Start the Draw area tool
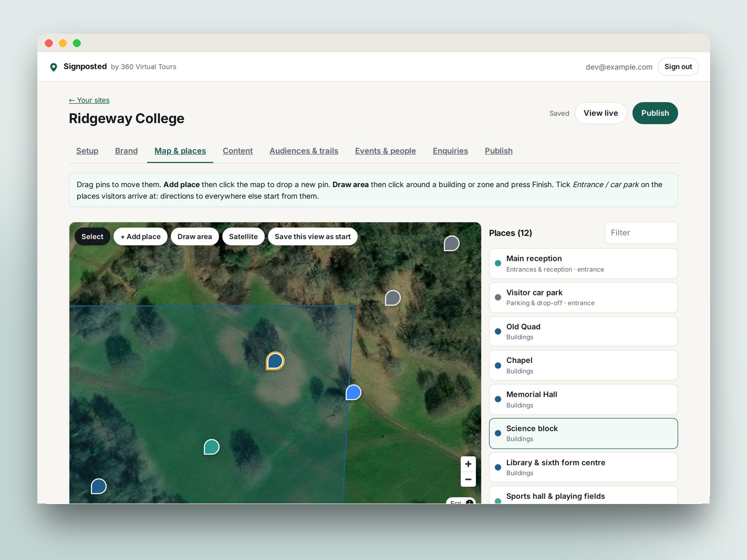Image resolution: width=747 pixels, height=560 pixels. tap(195, 237)
